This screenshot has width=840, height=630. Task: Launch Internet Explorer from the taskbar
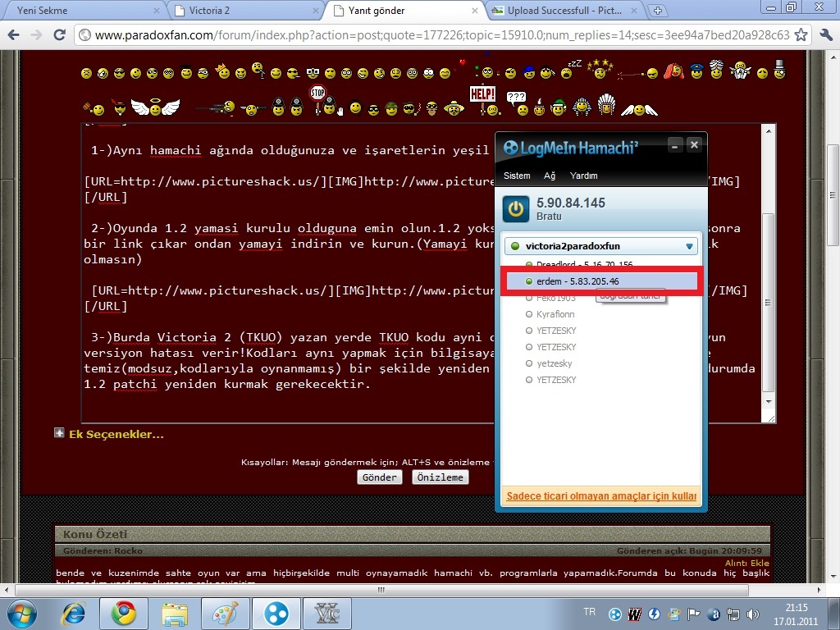[x=74, y=614]
